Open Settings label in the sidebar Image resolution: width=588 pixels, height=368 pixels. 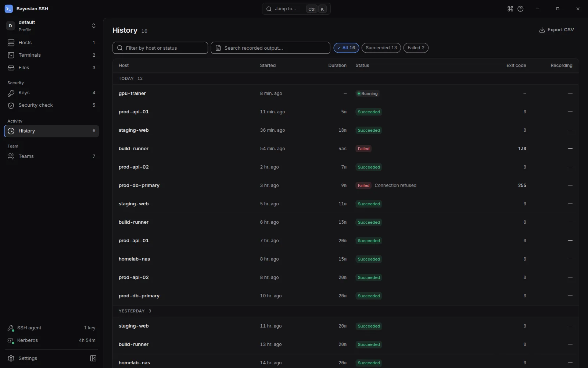[28, 358]
